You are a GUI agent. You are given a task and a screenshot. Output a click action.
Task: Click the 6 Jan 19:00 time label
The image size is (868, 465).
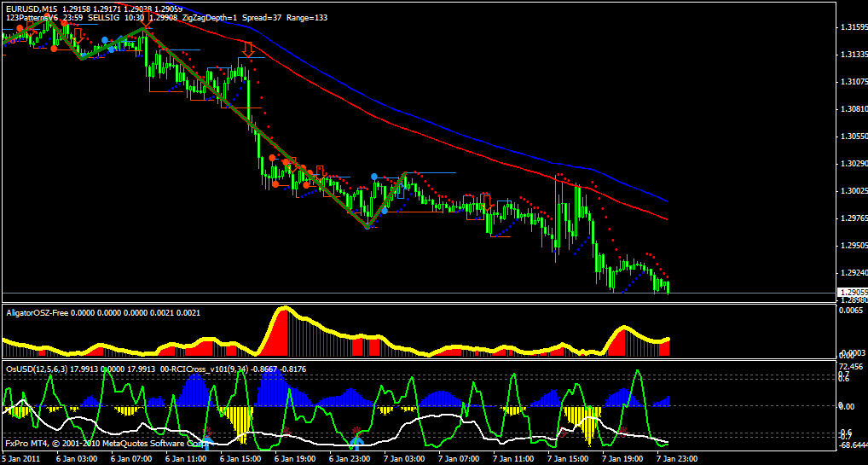point(294,459)
